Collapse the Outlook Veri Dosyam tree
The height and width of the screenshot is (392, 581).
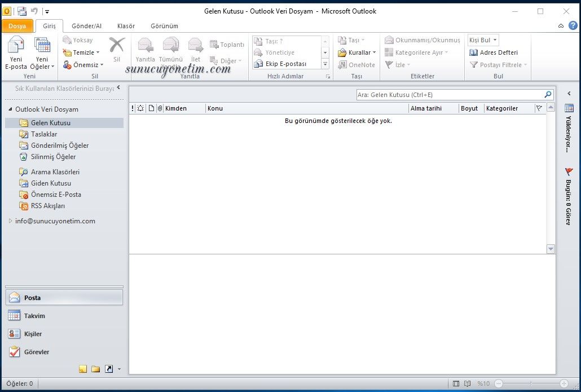click(10, 109)
